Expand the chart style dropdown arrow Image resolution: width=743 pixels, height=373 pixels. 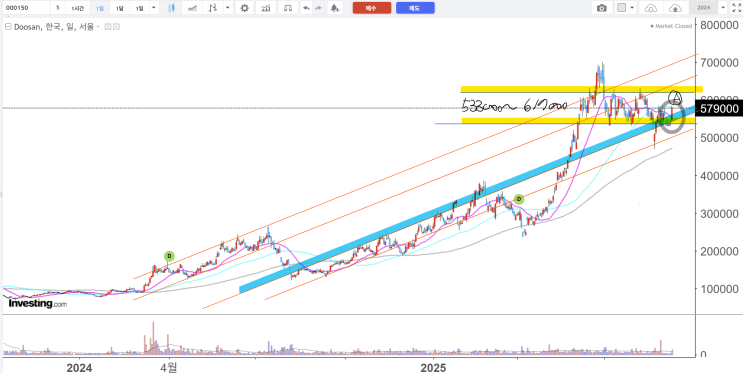228,8
